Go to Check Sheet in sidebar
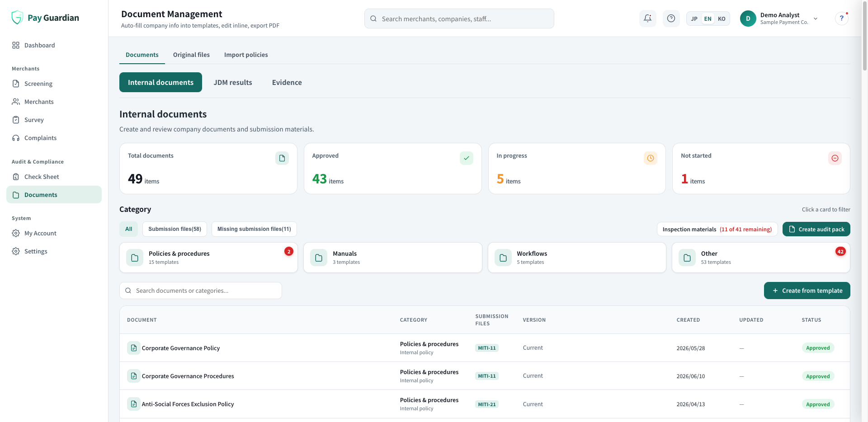This screenshot has width=868, height=422. 54,177
